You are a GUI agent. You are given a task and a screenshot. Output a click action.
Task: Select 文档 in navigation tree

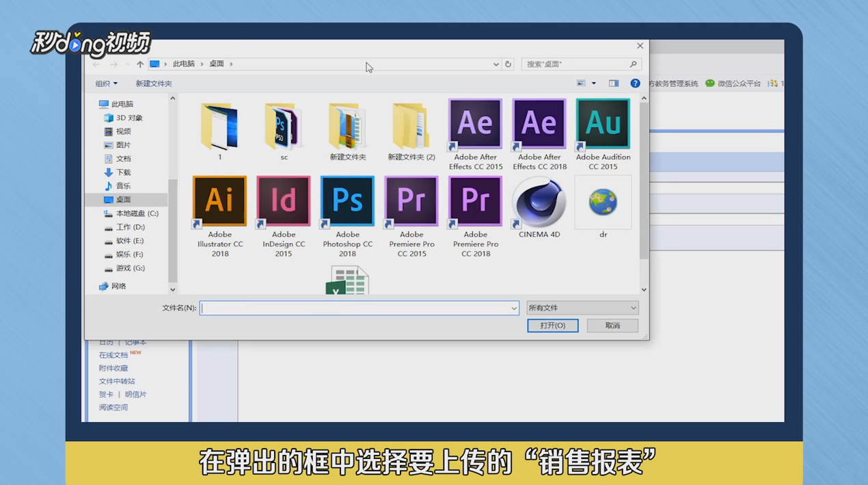coord(118,159)
